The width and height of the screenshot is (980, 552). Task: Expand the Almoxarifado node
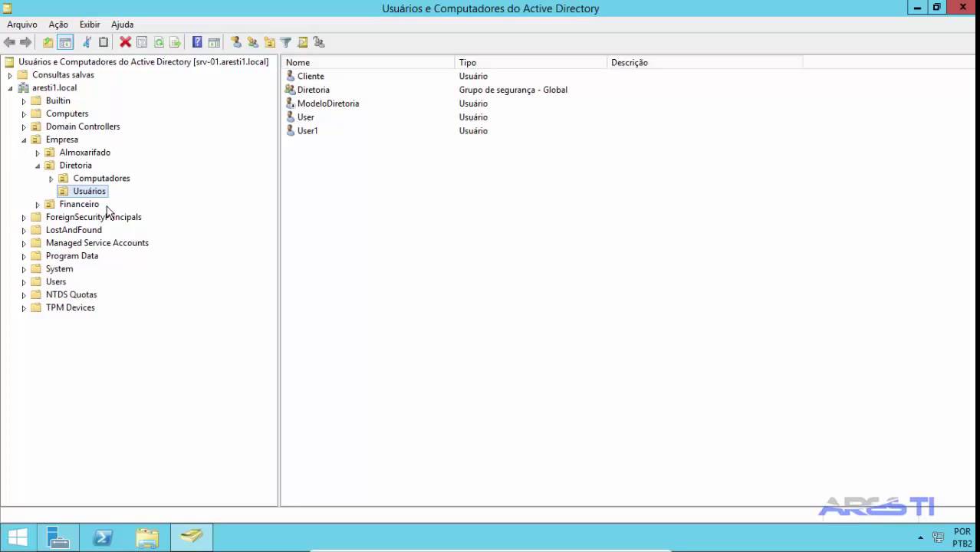pyautogui.click(x=38, y=153)
